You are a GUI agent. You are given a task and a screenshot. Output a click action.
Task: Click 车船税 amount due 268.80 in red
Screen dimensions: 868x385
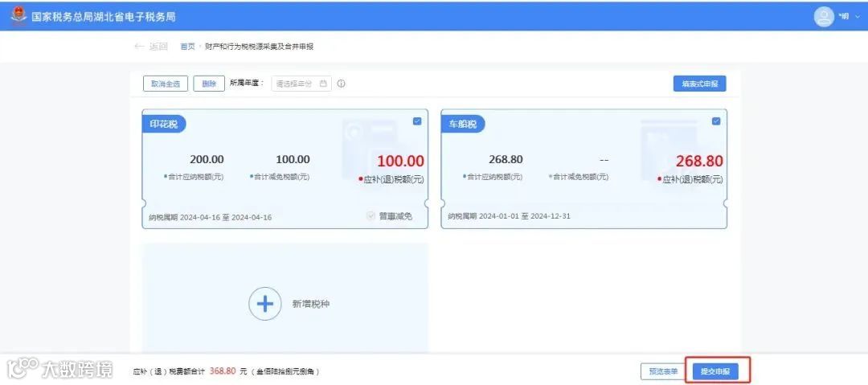699,162
